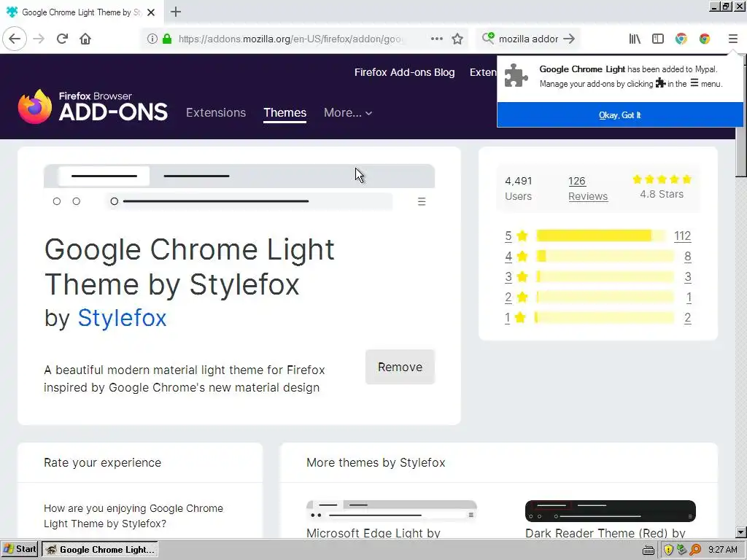Filter reviews by 3 star row

coord(598,277)
